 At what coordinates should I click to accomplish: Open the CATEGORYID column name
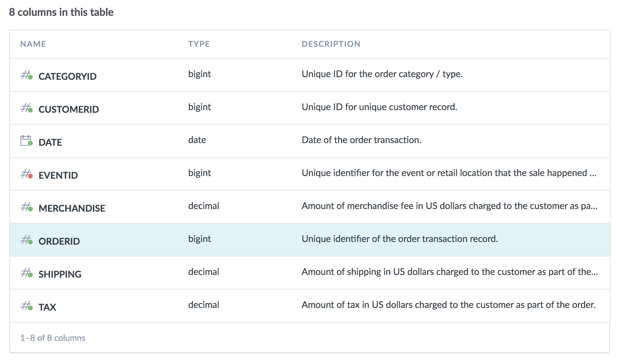(x=68, y=76)
